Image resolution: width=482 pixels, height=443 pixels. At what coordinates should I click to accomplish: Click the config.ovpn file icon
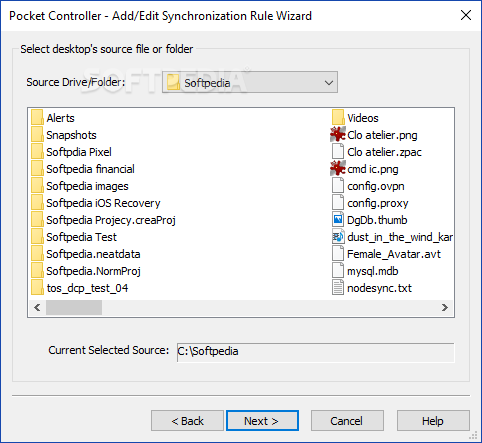pos(338,186)
